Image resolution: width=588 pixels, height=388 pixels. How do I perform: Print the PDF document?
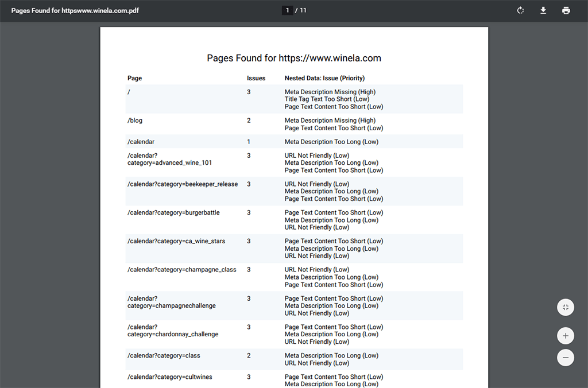coord(566,10)
